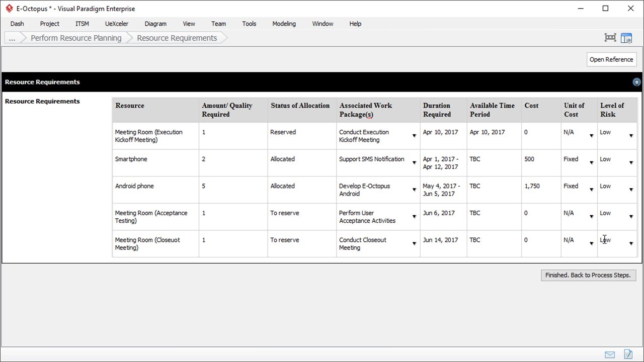Open Level of Risk dropdown for Smartphone row

point(631,163)
